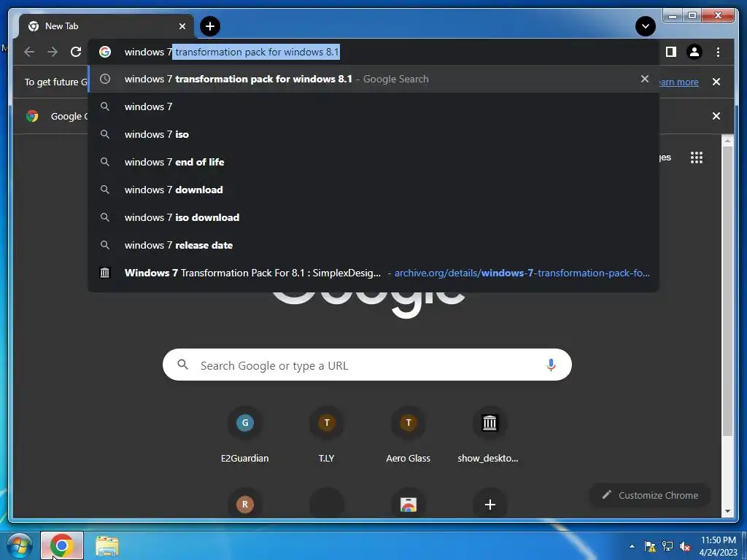The image size is (747, 560).
Task: Open the E2Guardian shortcut
Action: pyautogui.click(x=245, y=435)
